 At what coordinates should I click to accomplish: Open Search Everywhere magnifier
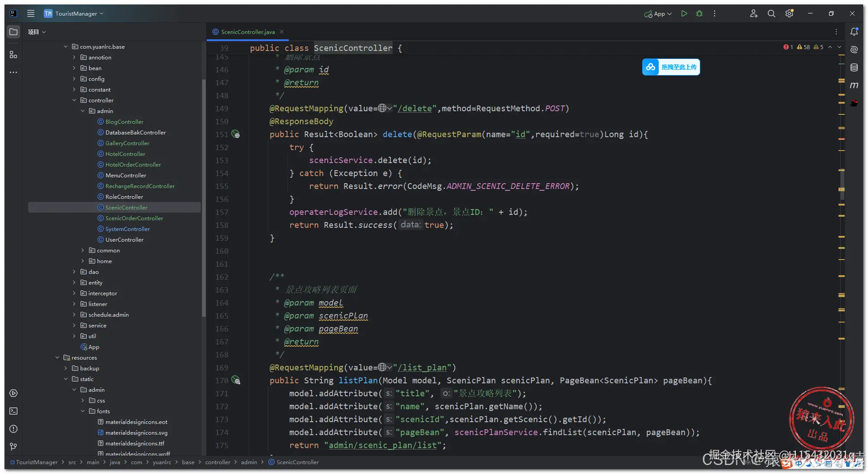point(771,13)
